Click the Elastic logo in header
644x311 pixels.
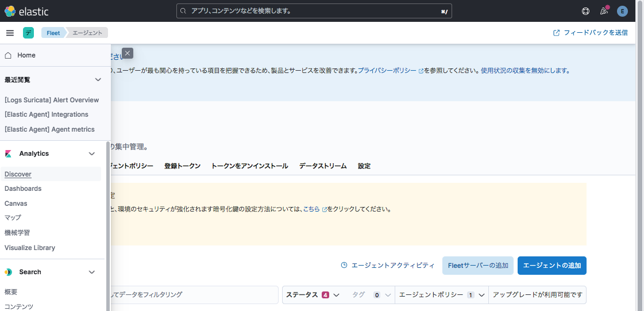(26, 11)
